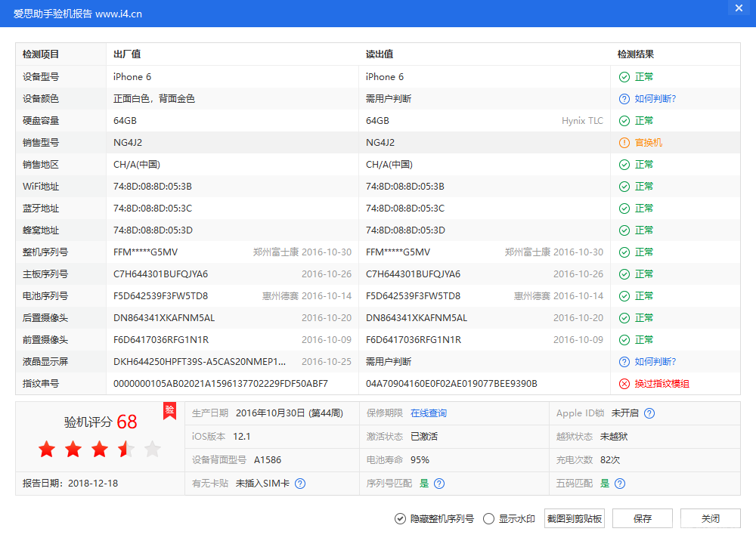The height and width of the screenshot is (544, 756).
Task: Click the question icon in 设备颜色 row
Action: coord(624,99)
